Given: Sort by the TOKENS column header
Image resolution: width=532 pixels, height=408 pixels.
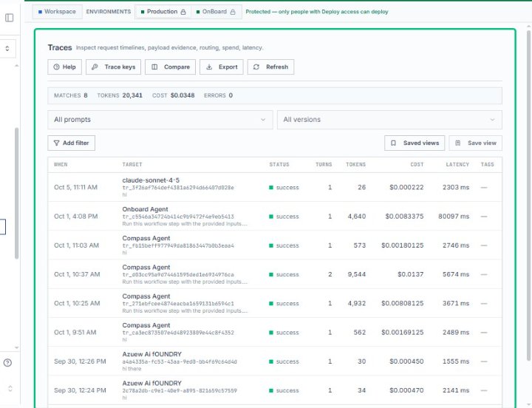Looking at the screenshot, I should coord(356,165).
